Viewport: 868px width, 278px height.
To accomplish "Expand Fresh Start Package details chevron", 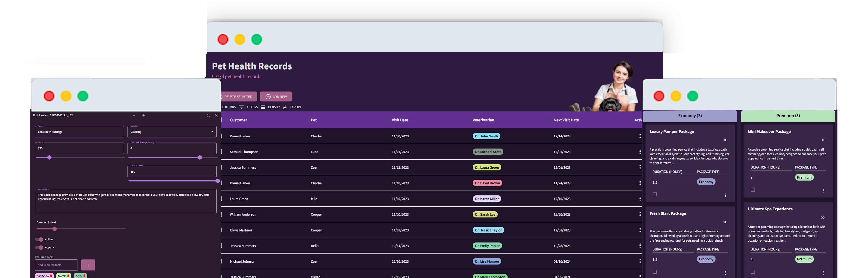I will 725,222.
